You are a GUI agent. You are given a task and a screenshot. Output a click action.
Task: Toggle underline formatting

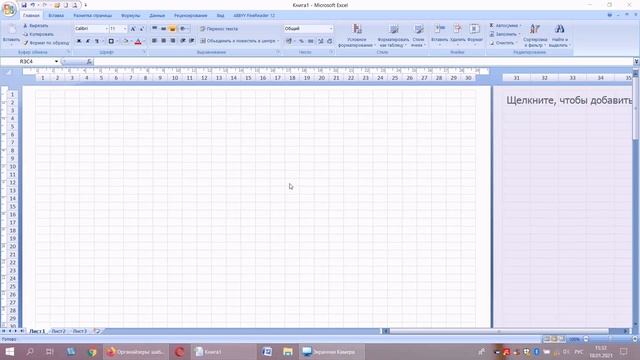click(97, 41)
